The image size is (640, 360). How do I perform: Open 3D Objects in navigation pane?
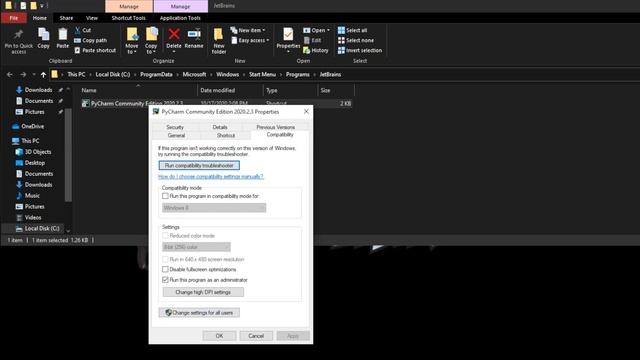(x=33, y=152)
